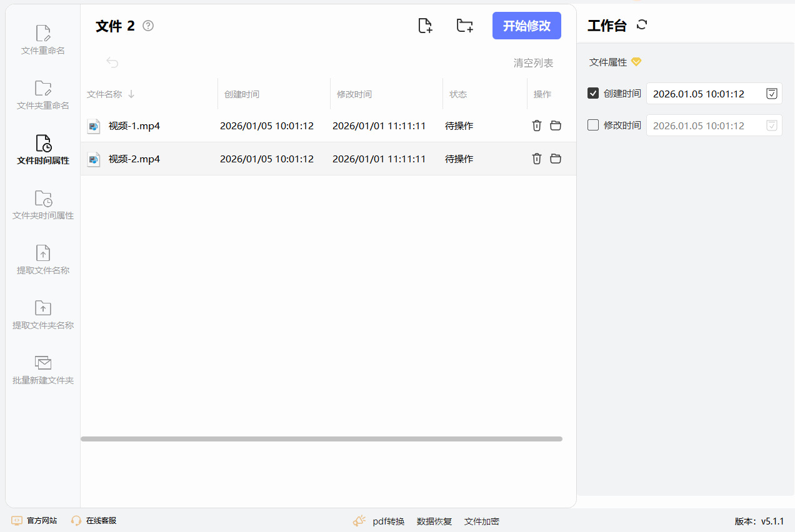Select the file name 视频-1.mp4
Screen dimensions: 795x532
point(134,126)
